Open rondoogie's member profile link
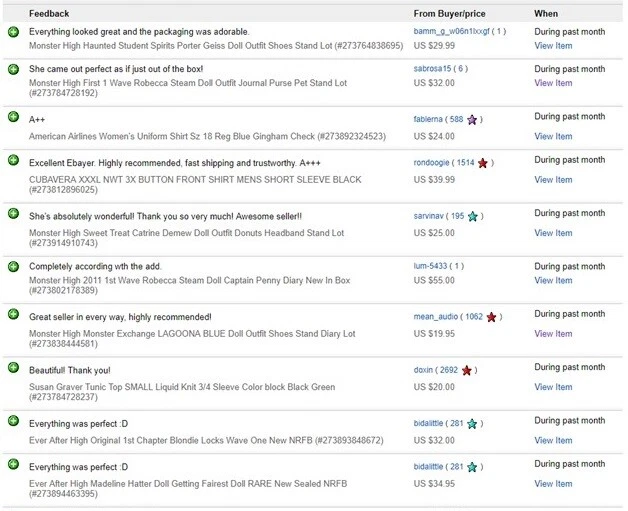The image size is (628, 511). tap(431, 163)
